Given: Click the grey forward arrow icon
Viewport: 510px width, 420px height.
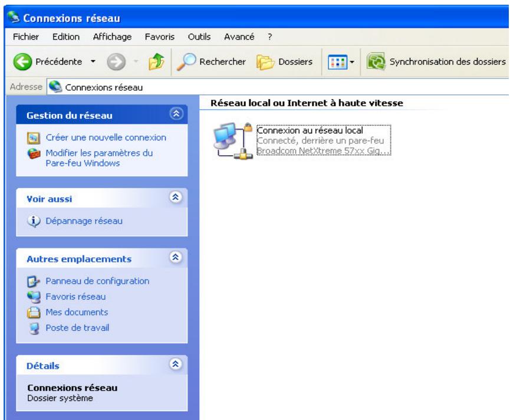Looking at the screenshot, I should click(116, 61).
